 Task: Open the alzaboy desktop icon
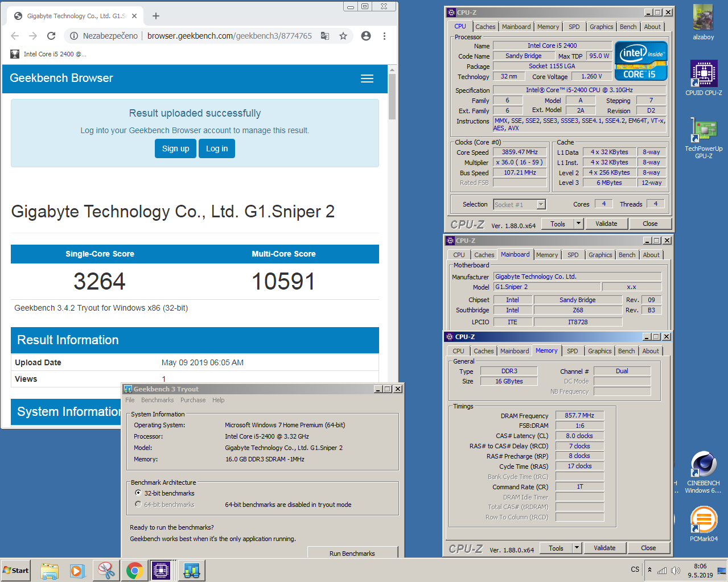pos(703,22)
